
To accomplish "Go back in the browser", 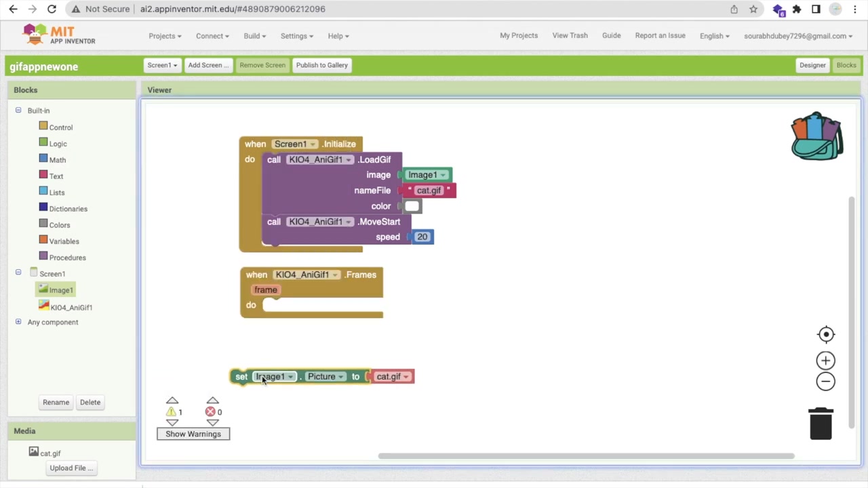I will (x=13, y=9).
